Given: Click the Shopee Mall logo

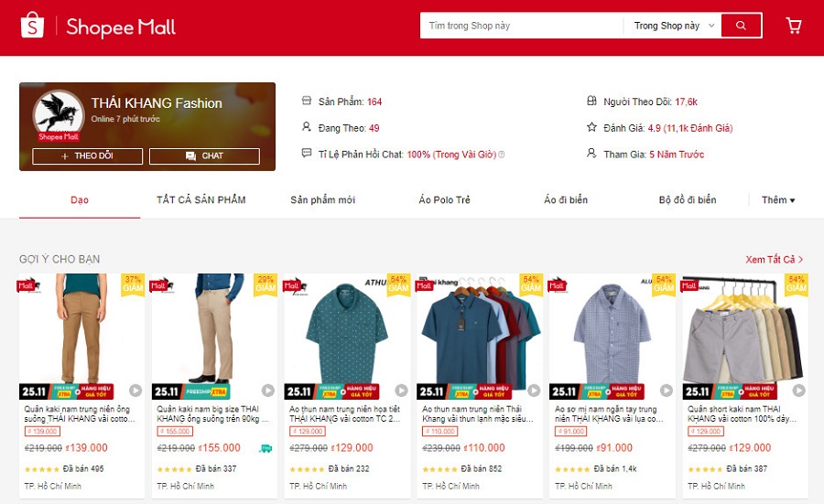Looking at the screenshot, I should click(x=98, y=27).
